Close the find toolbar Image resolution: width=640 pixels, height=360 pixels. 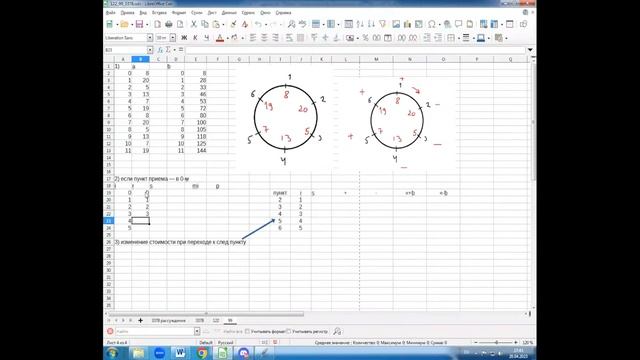point(110,331)
